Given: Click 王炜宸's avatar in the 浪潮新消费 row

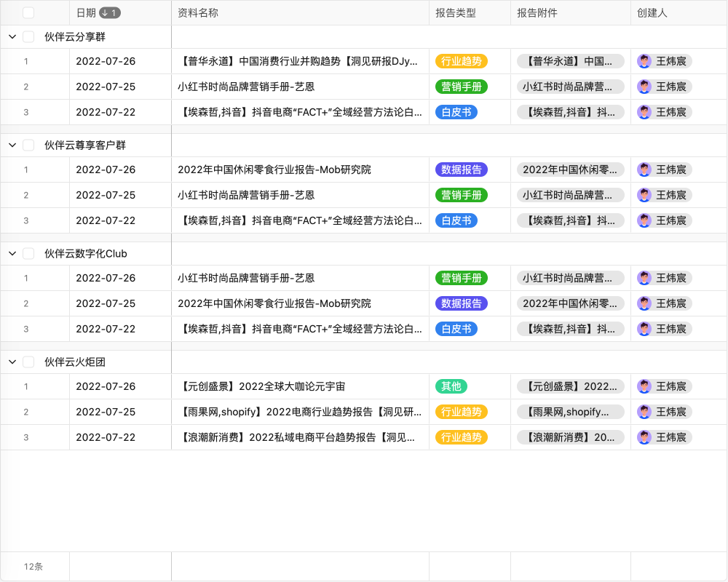Looking at the screenshot, I should coord(644,437).
